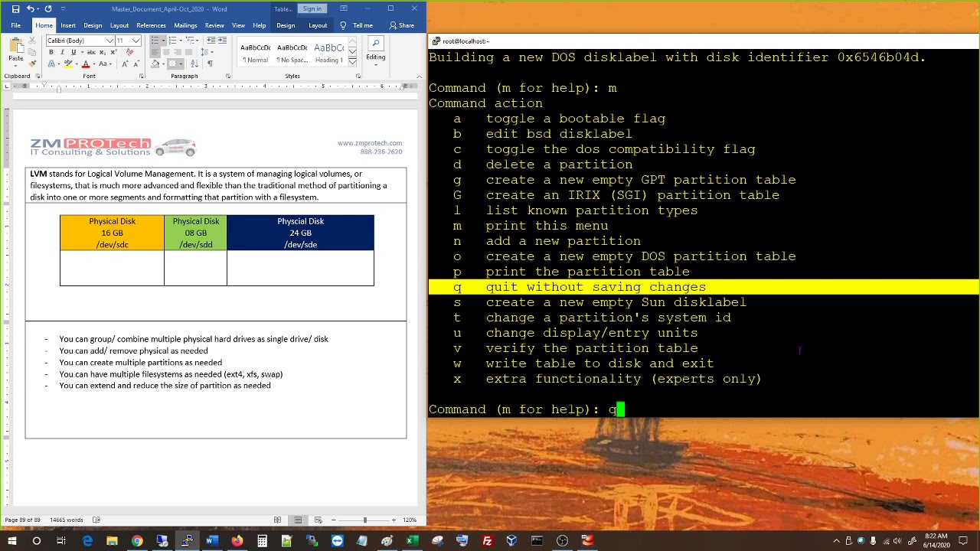
Task: Show or hide paragraph marks
Action: pyautogui.click(x=210, y=64)
